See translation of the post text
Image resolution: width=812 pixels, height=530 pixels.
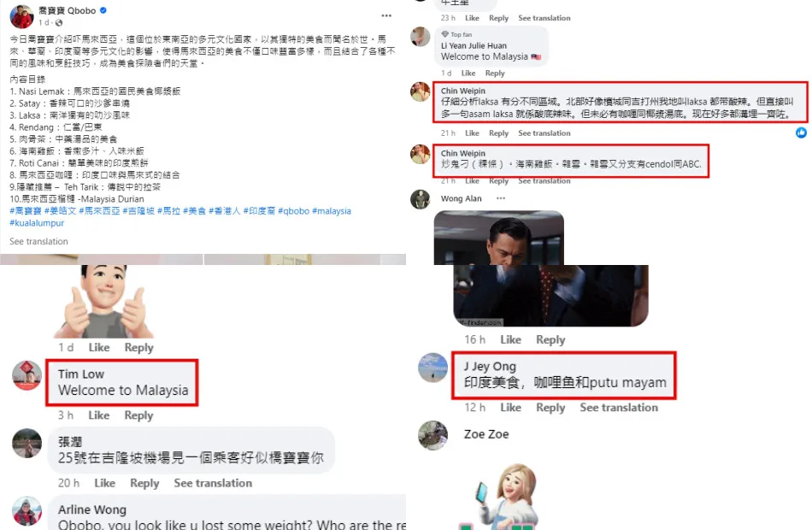click(38, 241)
